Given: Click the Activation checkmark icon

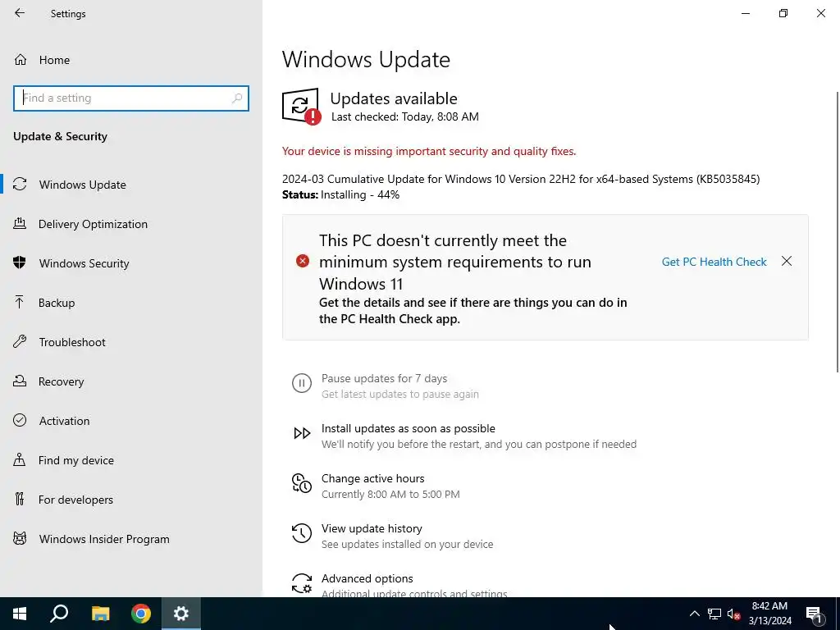Looking at the screenshot, I should 20,421.
